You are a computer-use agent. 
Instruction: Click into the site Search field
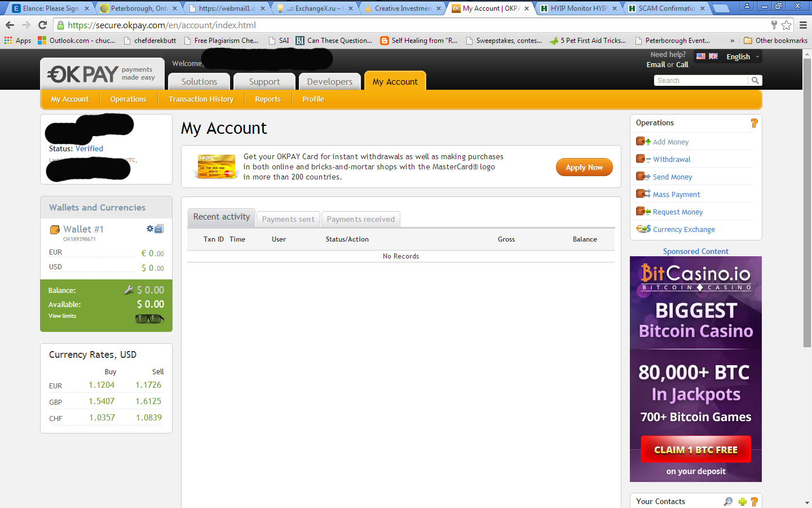701,81
